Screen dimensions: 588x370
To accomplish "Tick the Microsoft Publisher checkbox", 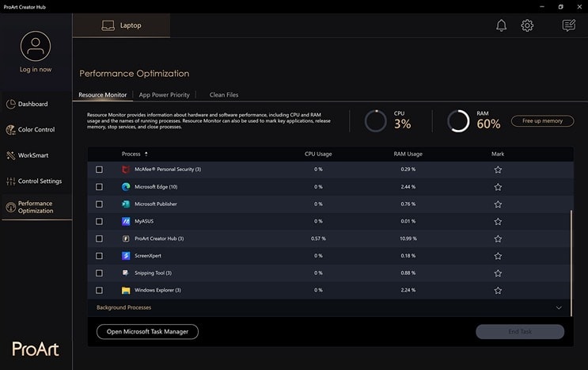I will point(99,204).
